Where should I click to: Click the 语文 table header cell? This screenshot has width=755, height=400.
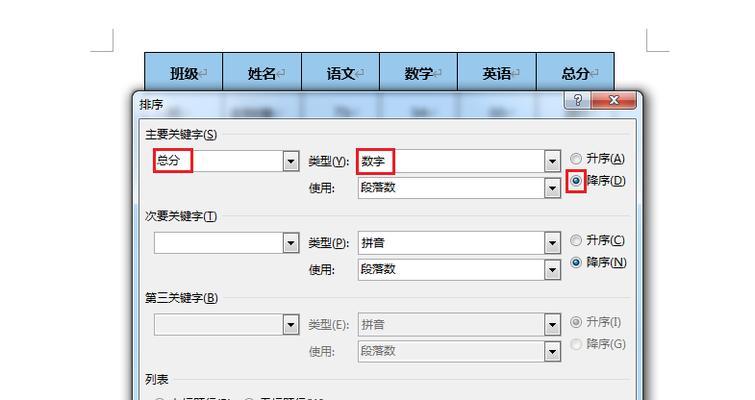340,72
